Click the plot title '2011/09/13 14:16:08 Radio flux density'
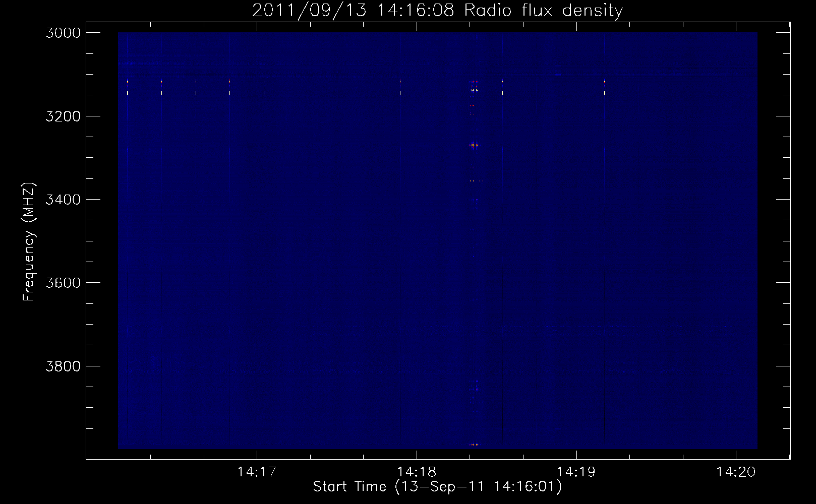Image resolution: width=816 pixels, height=504 pixels. (438, 11)
